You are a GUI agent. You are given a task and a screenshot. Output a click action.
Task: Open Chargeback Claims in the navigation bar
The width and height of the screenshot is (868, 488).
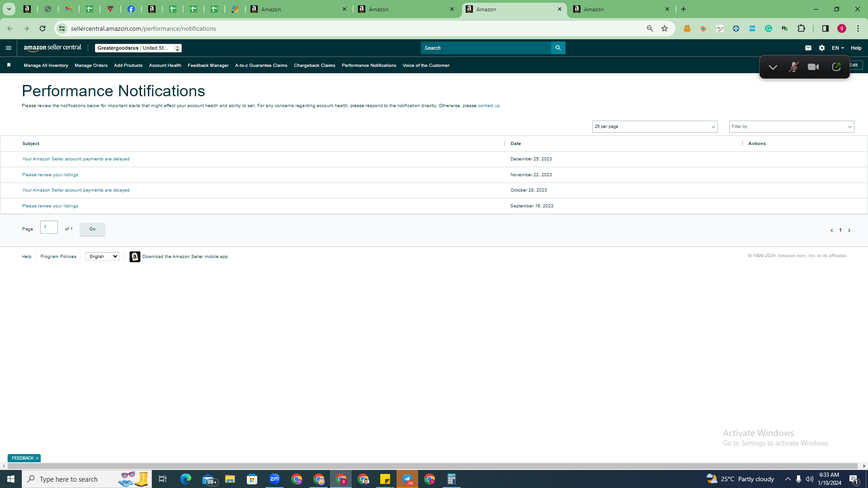pyautogui.click(x=314, y=66)
